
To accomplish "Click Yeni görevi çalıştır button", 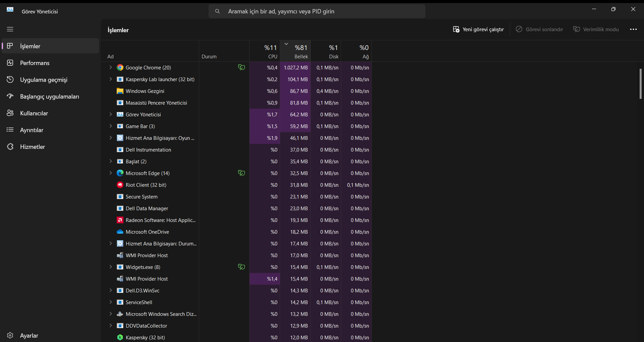I will click(x=478, y=30).
